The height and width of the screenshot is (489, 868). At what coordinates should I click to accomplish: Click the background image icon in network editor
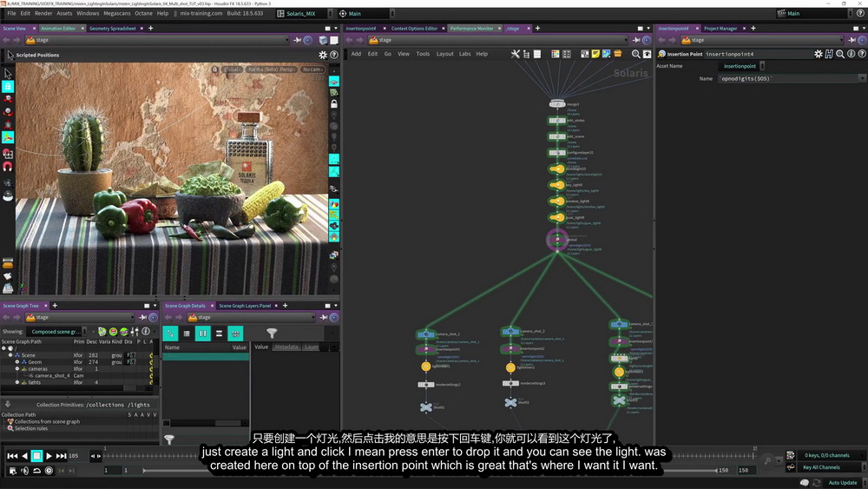point(607,54)
